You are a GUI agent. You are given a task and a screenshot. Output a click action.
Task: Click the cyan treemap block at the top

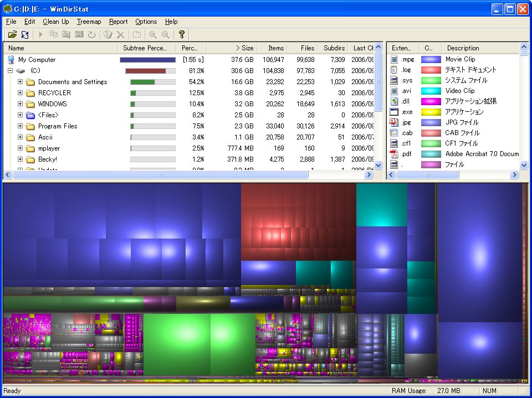(382, 205)
